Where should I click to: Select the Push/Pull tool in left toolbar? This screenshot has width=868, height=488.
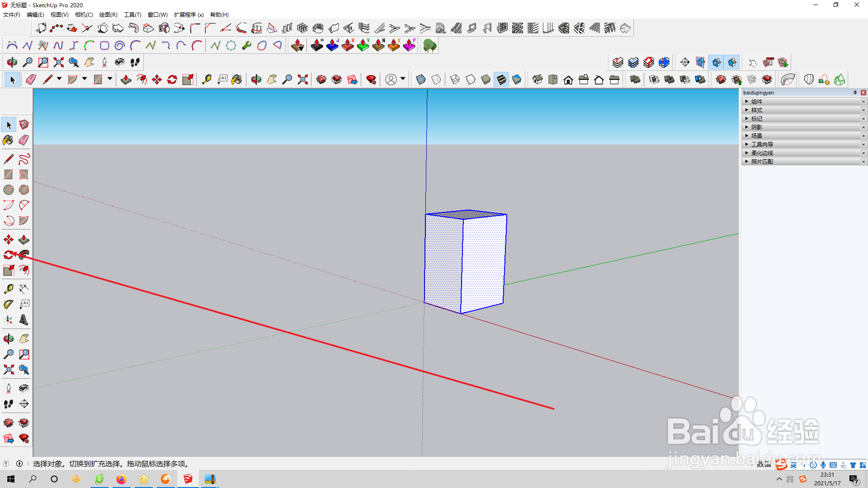(x=24, y=239)
